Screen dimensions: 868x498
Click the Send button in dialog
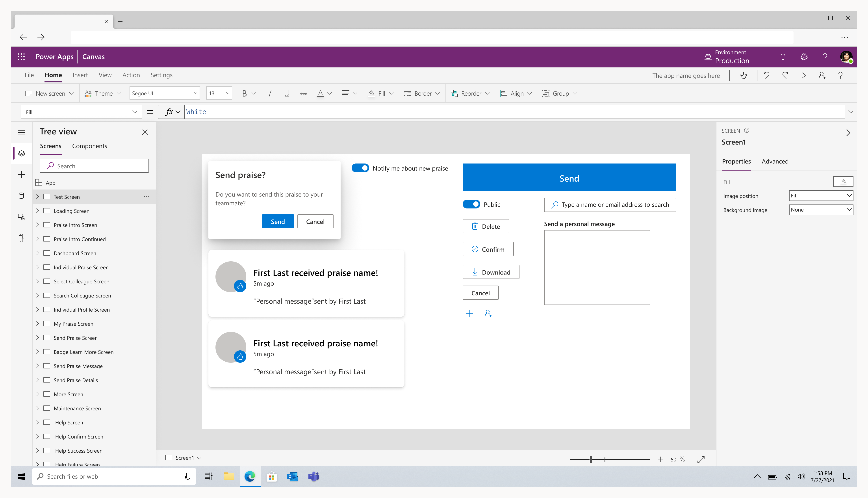(x=278, y=221)
